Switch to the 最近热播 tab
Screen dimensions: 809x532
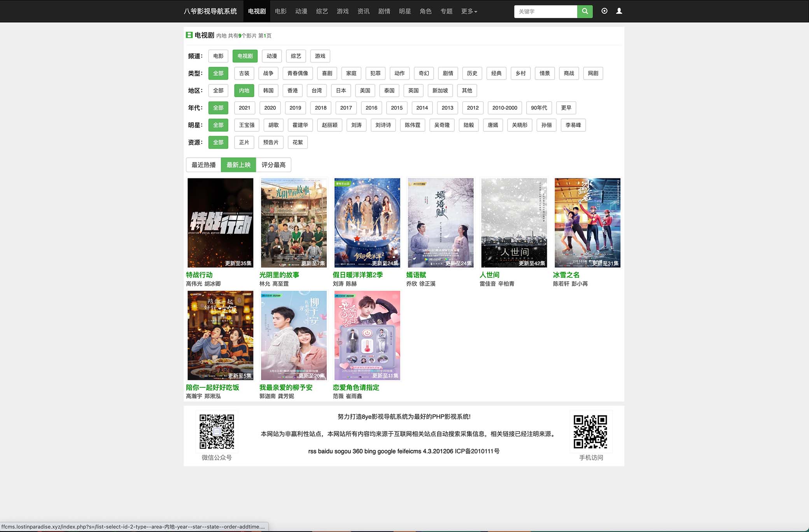203,164
